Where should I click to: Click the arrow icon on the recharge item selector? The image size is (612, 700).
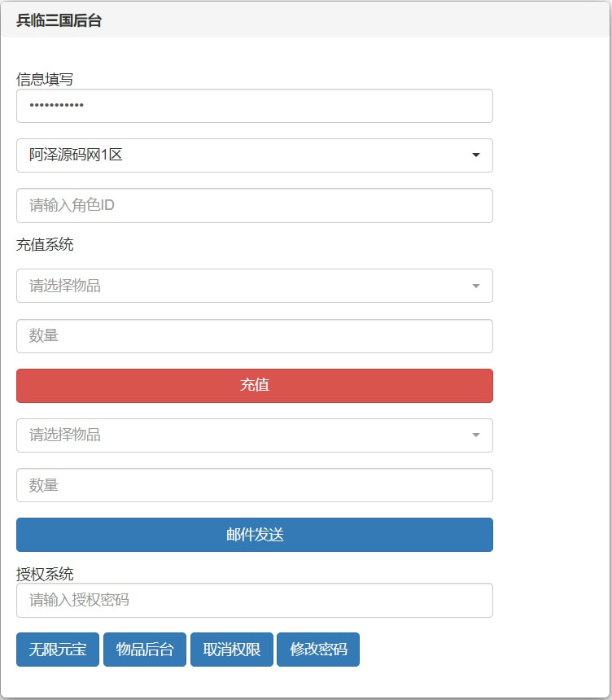(477, 286)
